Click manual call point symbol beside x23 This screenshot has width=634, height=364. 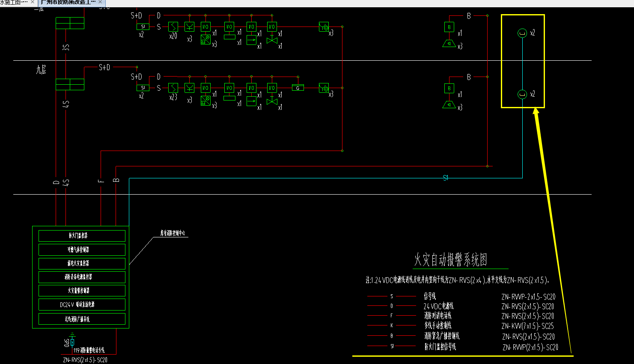coord(190,88)
